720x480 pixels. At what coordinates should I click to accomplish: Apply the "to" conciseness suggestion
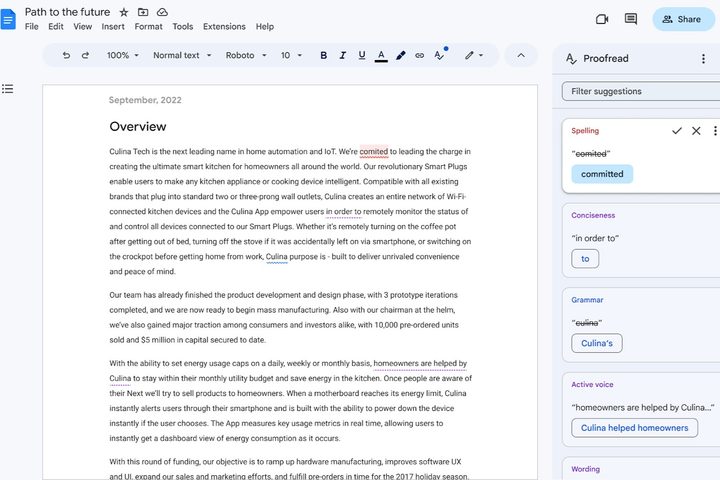[x=585, y=259]
